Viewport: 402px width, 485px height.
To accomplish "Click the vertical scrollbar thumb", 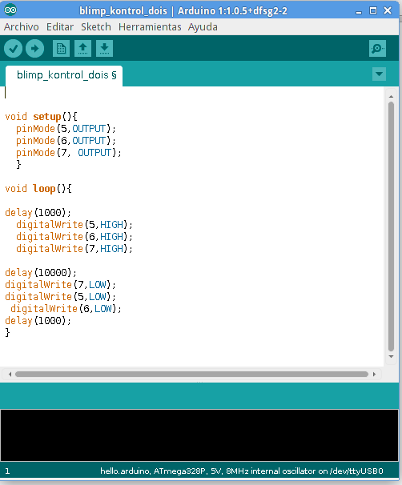I will (x=391, y=227).
